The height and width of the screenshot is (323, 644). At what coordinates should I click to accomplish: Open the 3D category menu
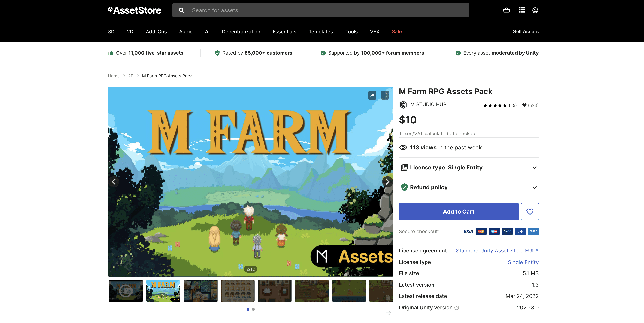(x=111, y=32)
